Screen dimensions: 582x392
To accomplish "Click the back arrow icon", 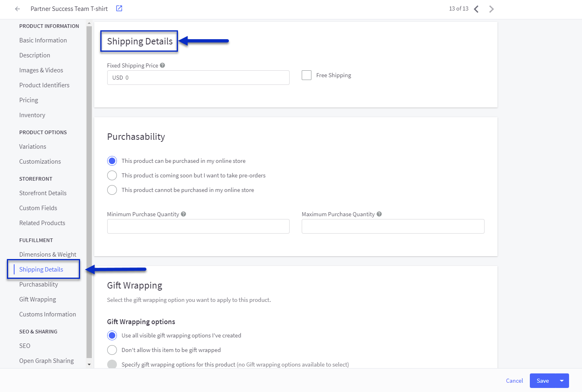I will pos(17,9).
